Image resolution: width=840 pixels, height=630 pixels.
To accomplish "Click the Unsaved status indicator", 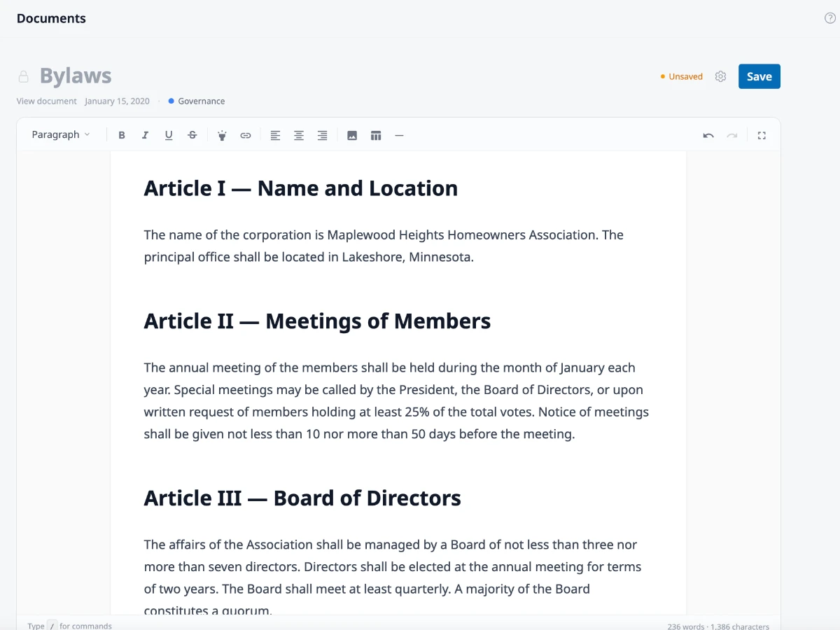I will (682, 76).
